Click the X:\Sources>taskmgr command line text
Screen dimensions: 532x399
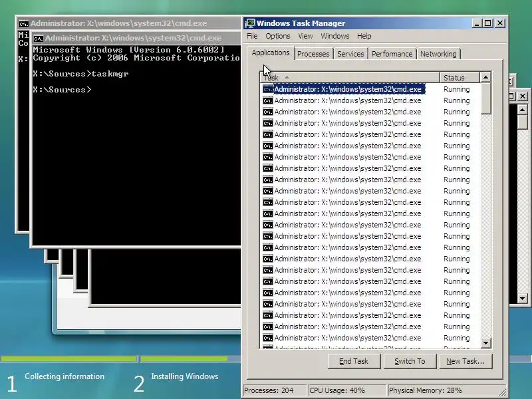click(x=80, y=74)
